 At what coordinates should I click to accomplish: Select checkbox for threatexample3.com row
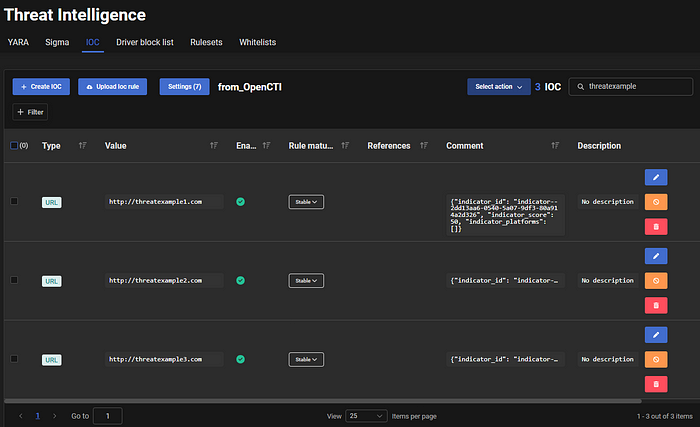click(13, 358)
